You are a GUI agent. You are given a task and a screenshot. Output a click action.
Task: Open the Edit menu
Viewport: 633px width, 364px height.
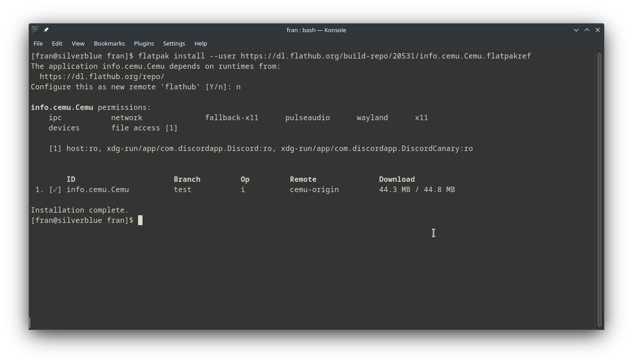coord(57,43)
